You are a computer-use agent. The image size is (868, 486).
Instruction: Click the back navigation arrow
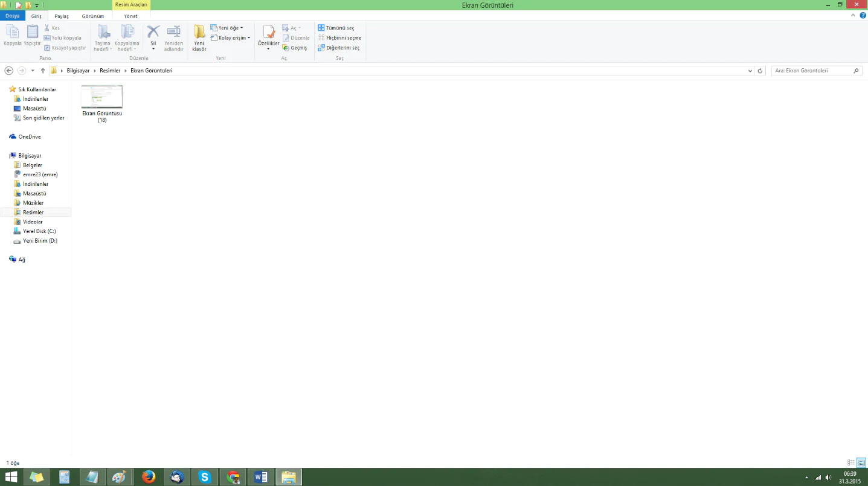pyautogui.click(x=9, y=71)
